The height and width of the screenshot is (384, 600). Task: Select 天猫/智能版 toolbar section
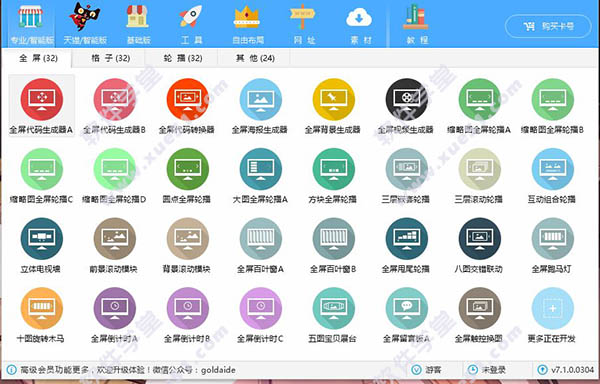(85, 24)
